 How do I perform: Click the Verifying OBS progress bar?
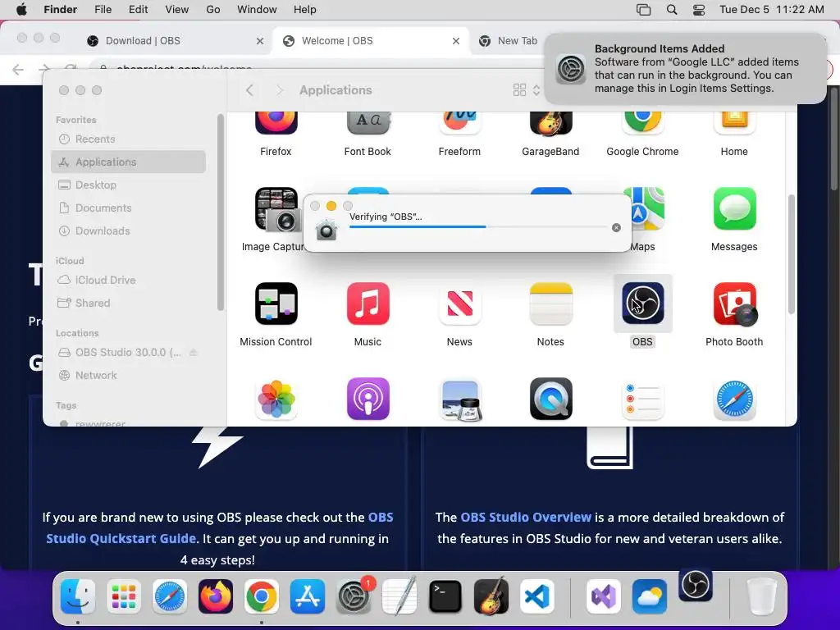point(478,226)
